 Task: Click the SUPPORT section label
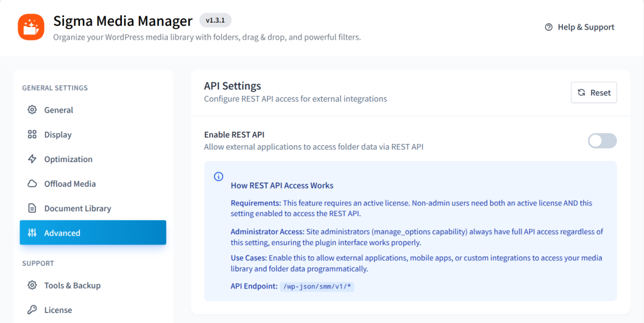[38, 263]
